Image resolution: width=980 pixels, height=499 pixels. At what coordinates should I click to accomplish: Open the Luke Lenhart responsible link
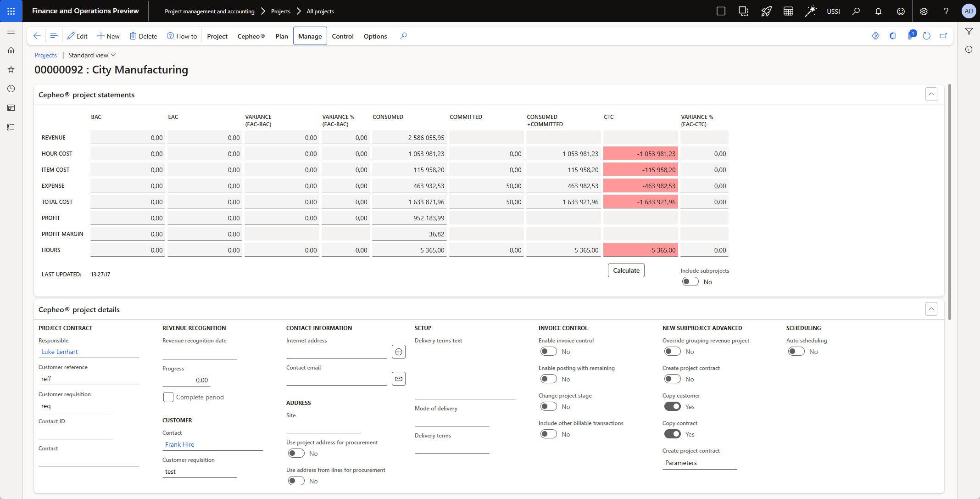tap(60, 352)
